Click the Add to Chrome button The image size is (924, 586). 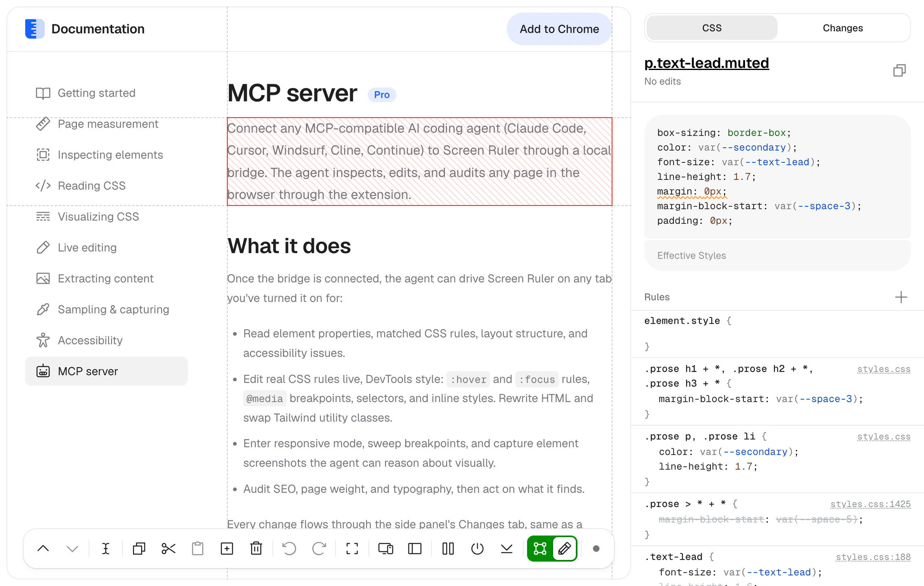point(559,29)
